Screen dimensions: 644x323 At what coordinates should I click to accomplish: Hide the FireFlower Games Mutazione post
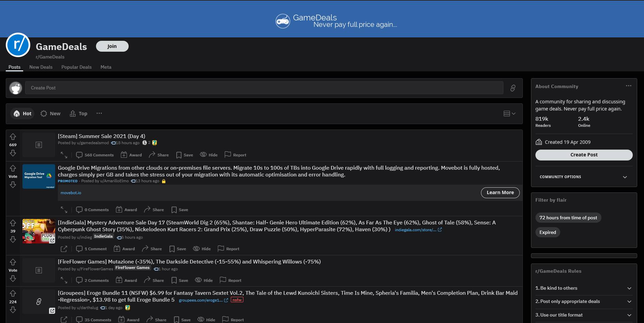coord(204,280)
